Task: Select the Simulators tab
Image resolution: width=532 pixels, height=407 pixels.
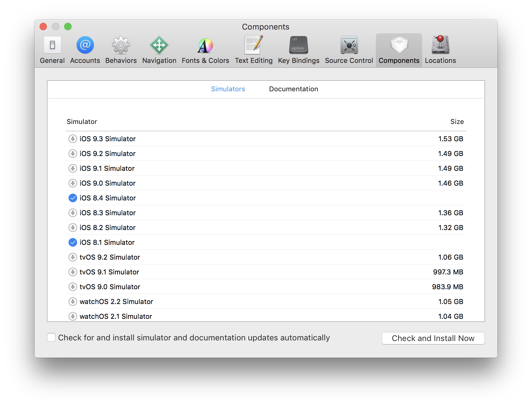Action: [228, 89]
